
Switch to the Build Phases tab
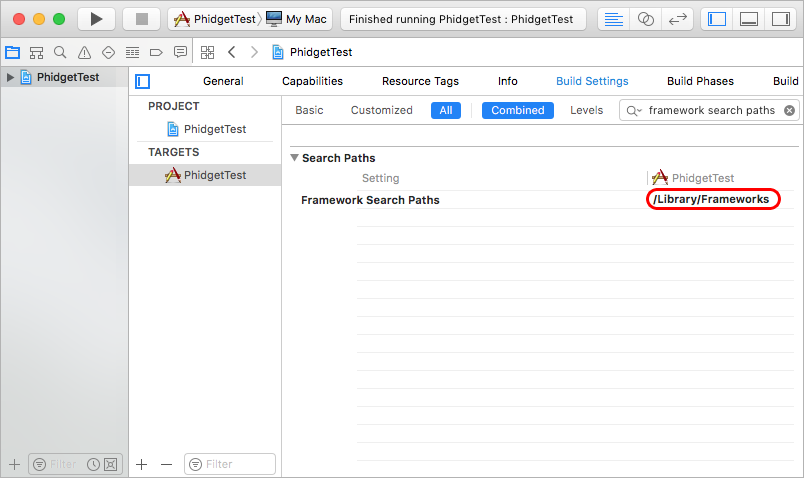(700, 81)
